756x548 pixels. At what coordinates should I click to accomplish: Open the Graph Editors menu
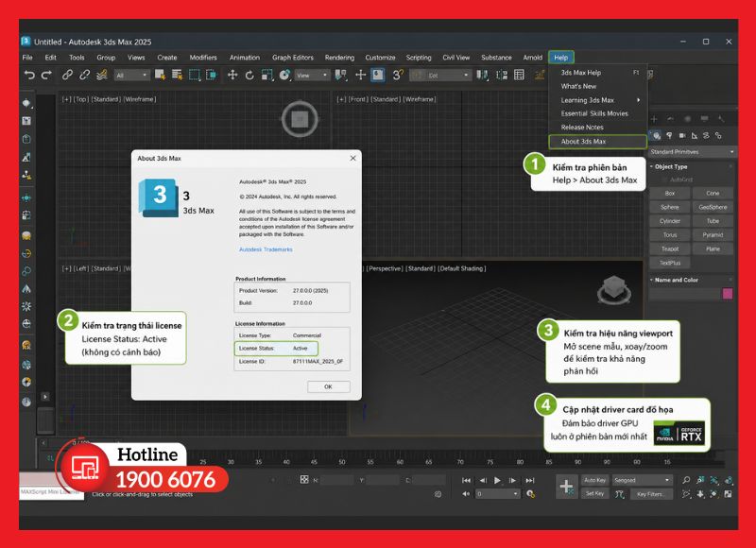point(293,58)
